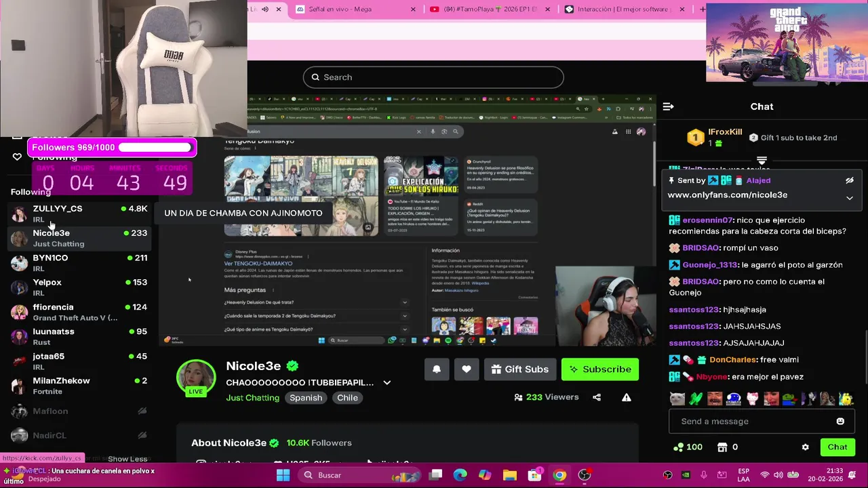This screenshot has height=488, width=868.
Task: Insert the Hello Kitty emote
Action: pyautogui.click(x=752, y=399)
